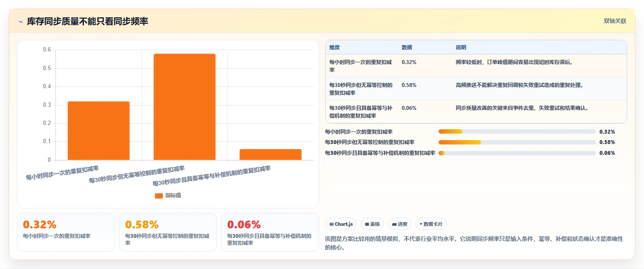Click the 0.58% value beside its progress bar
The image size is (644, 269).
[x=607, y=142]
